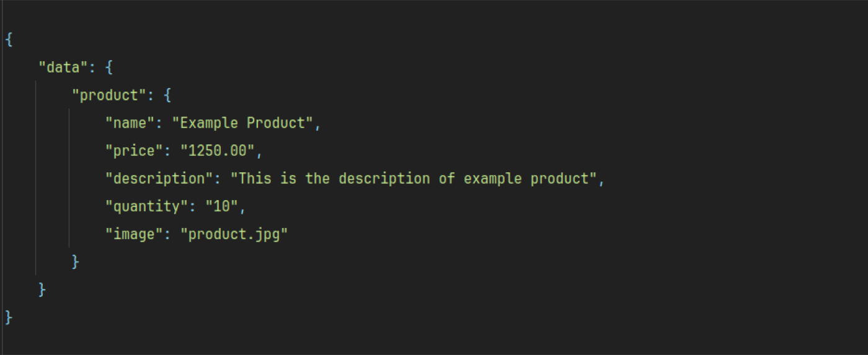Click the "description" key
This screenshot has width=868, height=355.
[159, 178]
